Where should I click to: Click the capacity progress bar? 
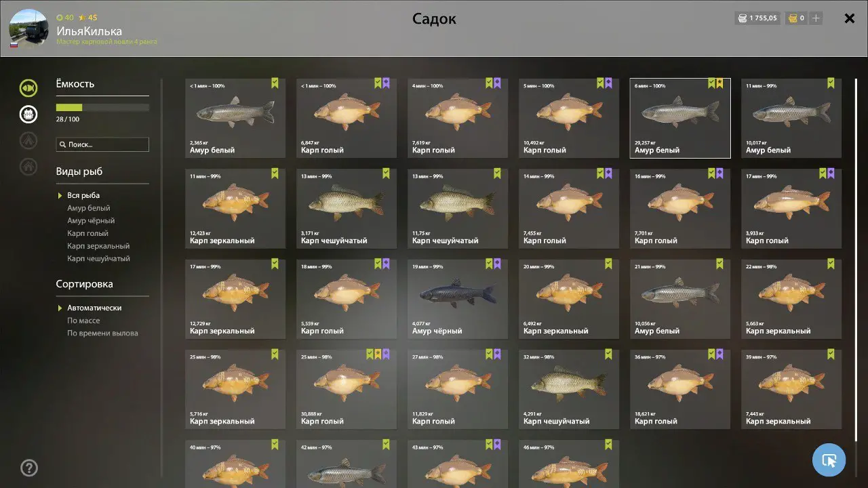(x=102, y=108)
